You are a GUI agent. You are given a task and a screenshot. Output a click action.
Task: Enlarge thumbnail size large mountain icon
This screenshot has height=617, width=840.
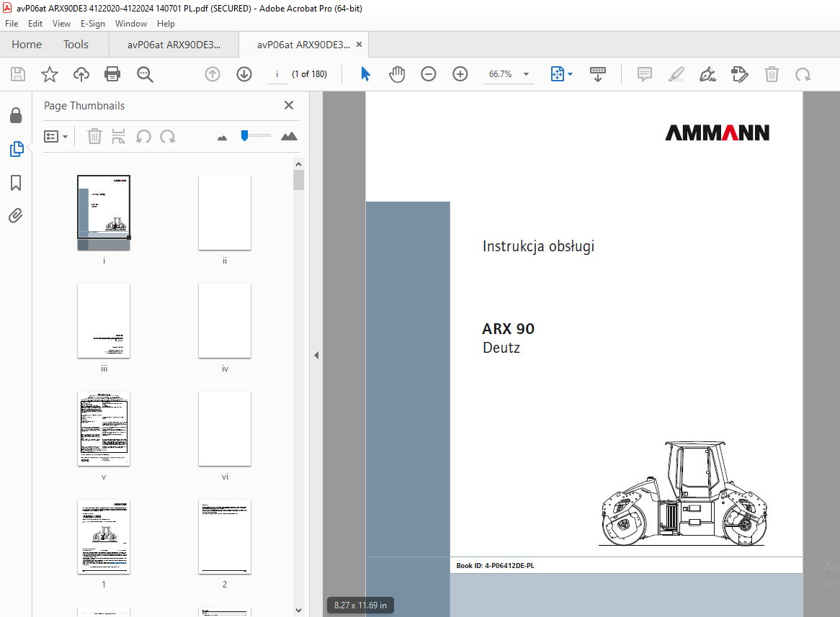[289, 136]
